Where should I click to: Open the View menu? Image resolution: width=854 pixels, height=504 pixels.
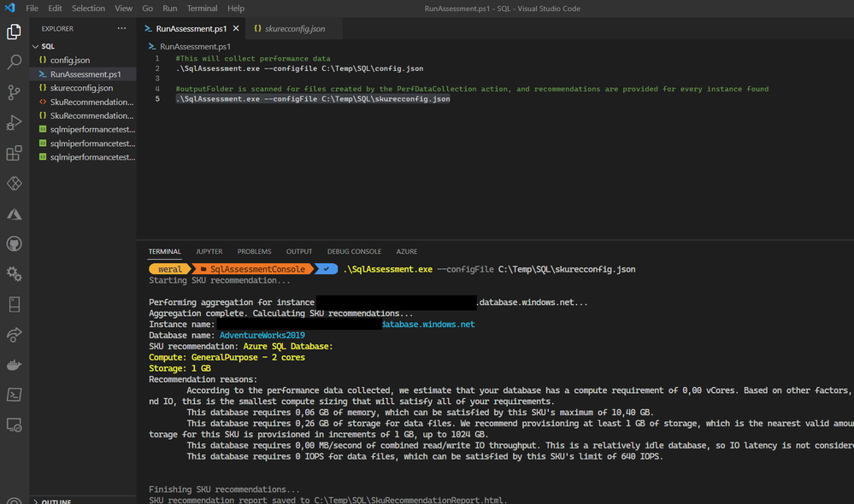[124, 9]
